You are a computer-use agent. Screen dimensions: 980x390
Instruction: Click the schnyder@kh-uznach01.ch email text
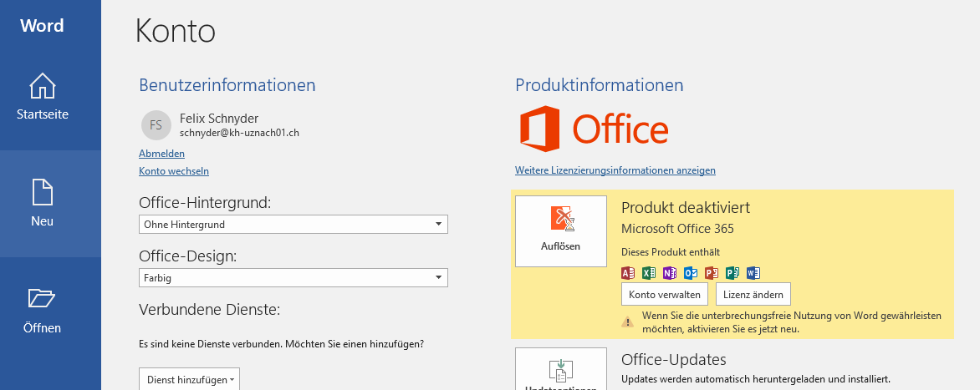point(239,132)
